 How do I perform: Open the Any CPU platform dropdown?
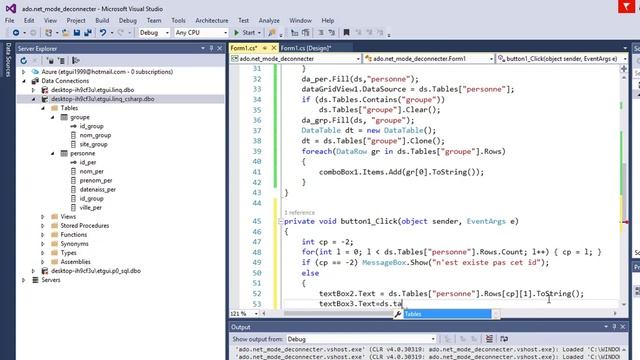pos(201,33)
